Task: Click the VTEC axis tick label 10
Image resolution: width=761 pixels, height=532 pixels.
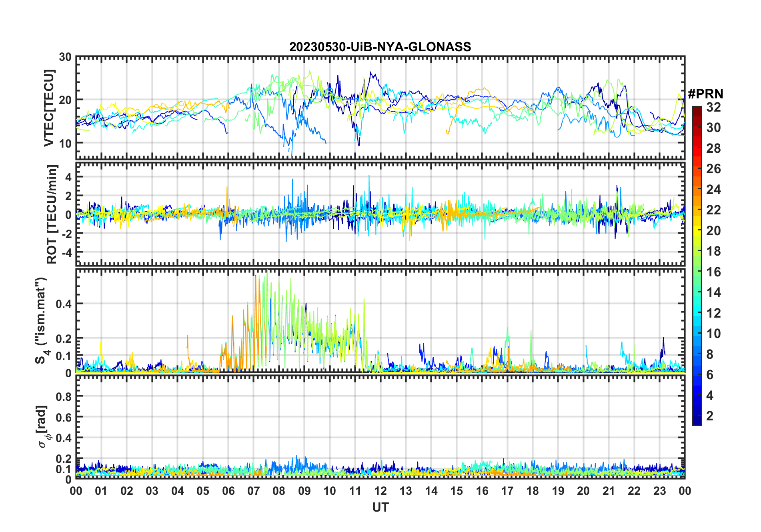Action: 65,143
